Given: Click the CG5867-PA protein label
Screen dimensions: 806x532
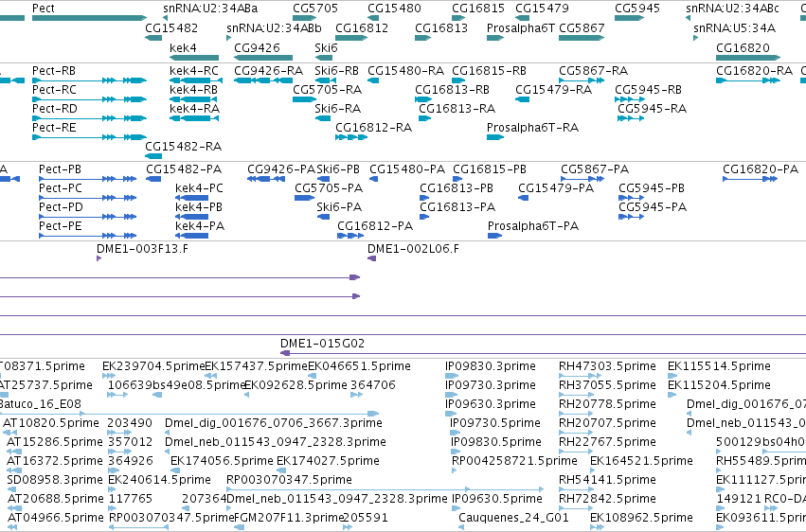Looking at the screenshot, I should [x=595, y=168].
